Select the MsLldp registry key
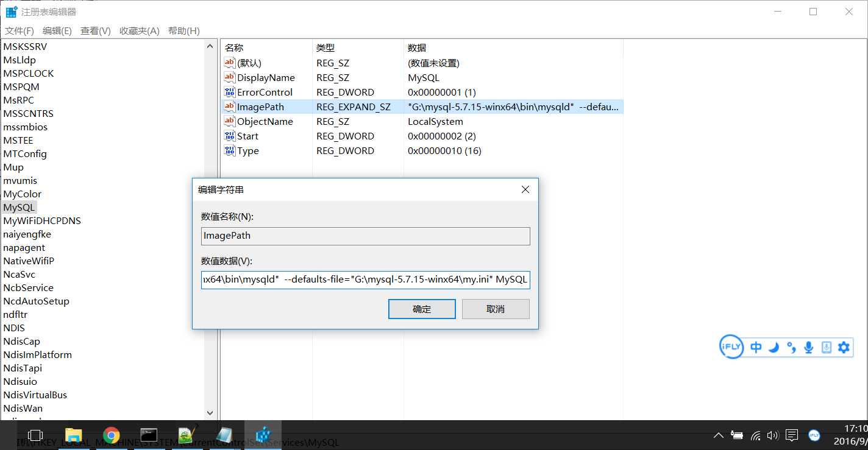868x450 pixels. point(20,60)
